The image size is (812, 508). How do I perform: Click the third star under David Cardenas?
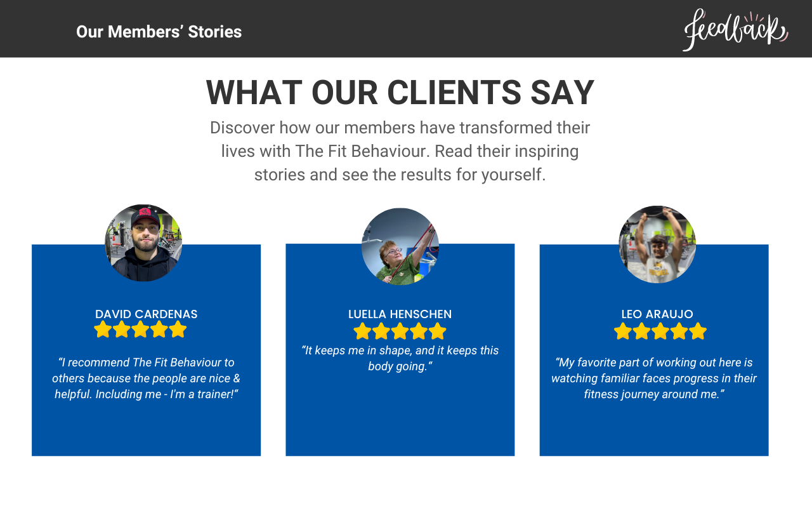pos(140,330)
